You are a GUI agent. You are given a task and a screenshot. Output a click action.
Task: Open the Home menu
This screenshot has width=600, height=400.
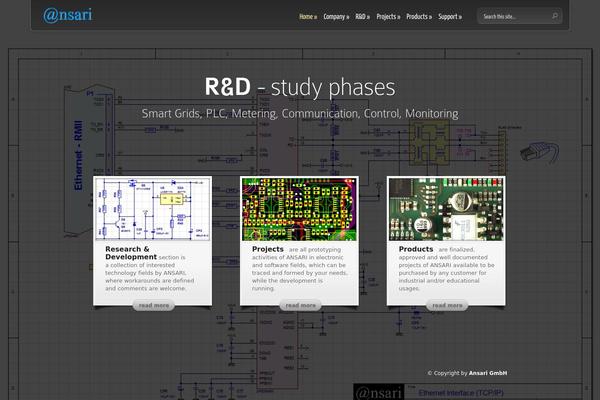308,17
